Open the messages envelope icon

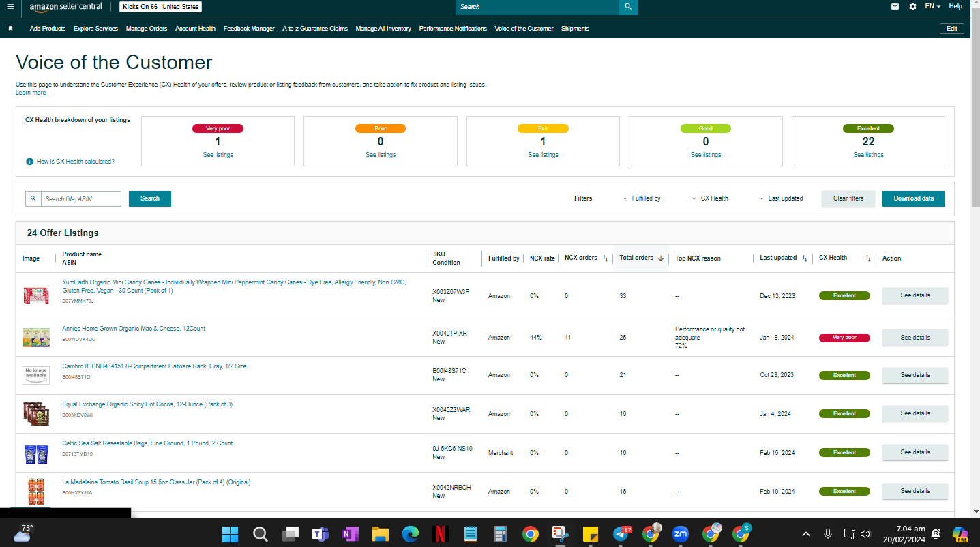click(895, 7)
